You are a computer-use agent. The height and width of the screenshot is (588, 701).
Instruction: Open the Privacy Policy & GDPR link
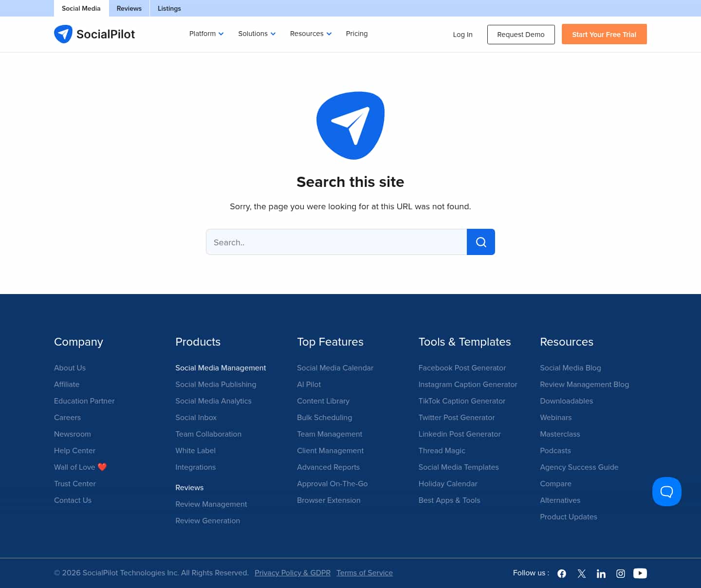(x=292, y=573)
